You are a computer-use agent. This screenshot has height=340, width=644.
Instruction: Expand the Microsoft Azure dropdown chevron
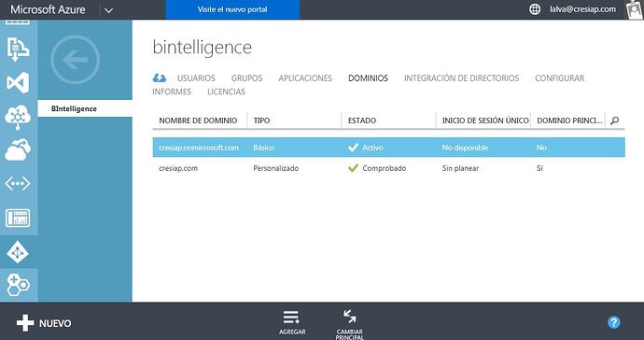coord(109,10)
